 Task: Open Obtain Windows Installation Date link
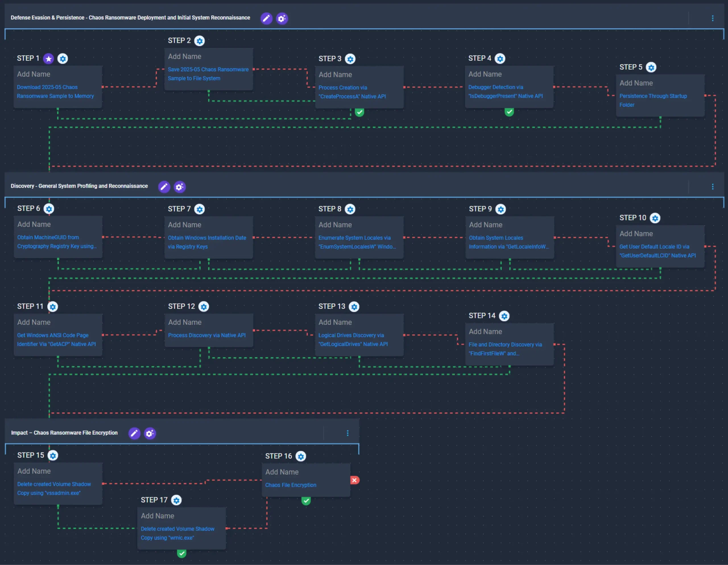[x=207, y=242]
